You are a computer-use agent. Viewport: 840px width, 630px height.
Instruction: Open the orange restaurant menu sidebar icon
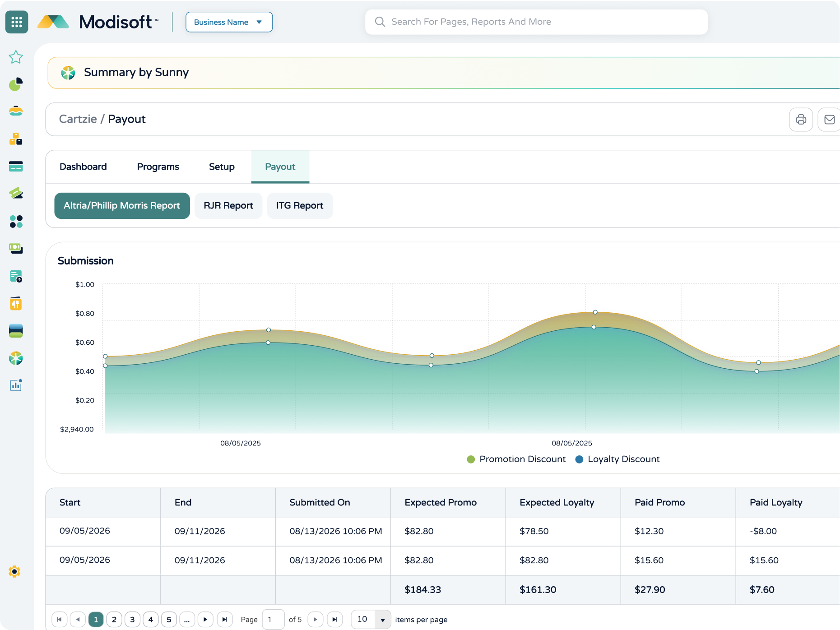click(16, 304)
